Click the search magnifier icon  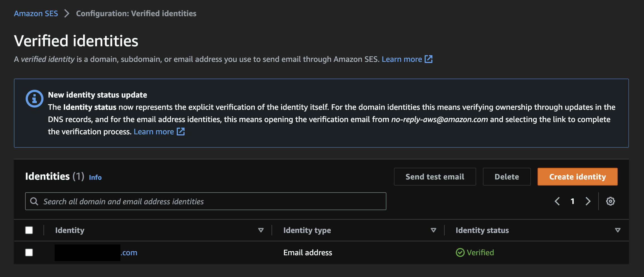pos(34,201)
